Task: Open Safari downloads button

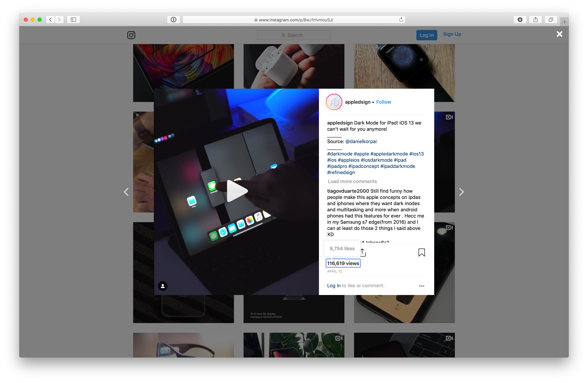Action: tap(520, 19)
